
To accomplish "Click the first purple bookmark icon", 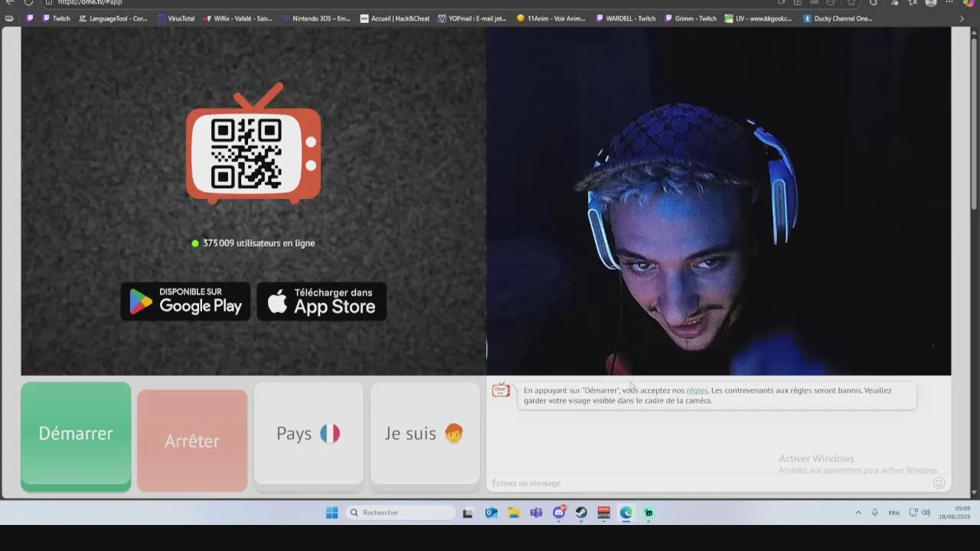I will [x=30, y=18].
